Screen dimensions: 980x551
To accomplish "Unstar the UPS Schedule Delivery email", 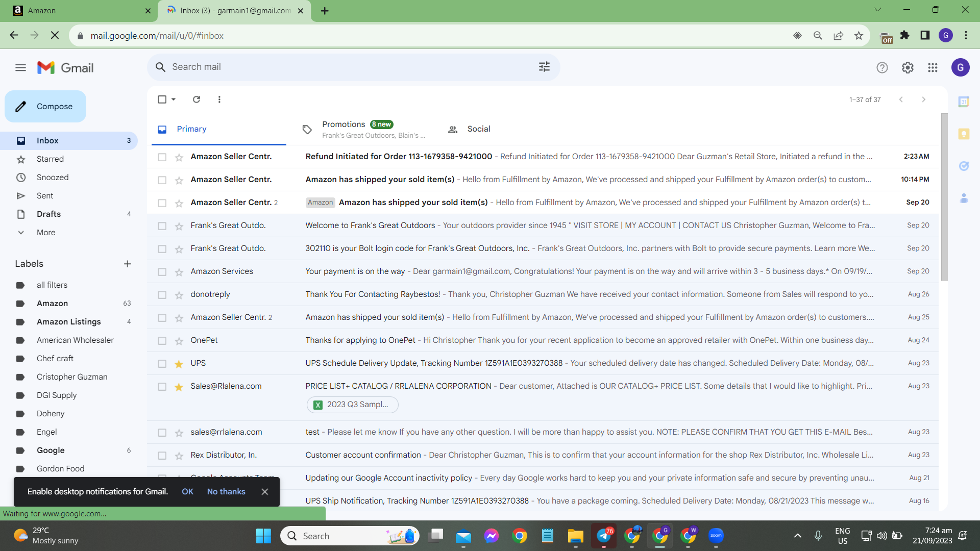I will click(179, 364).
